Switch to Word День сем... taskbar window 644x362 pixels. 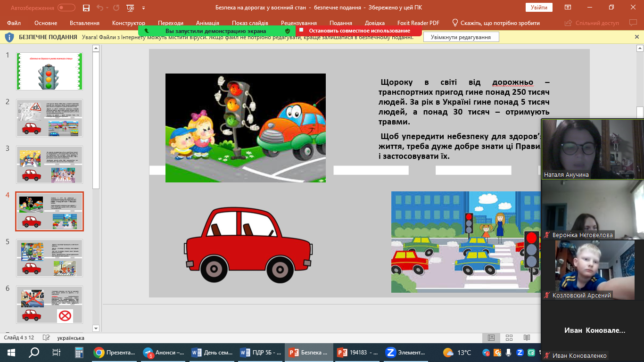212,352
